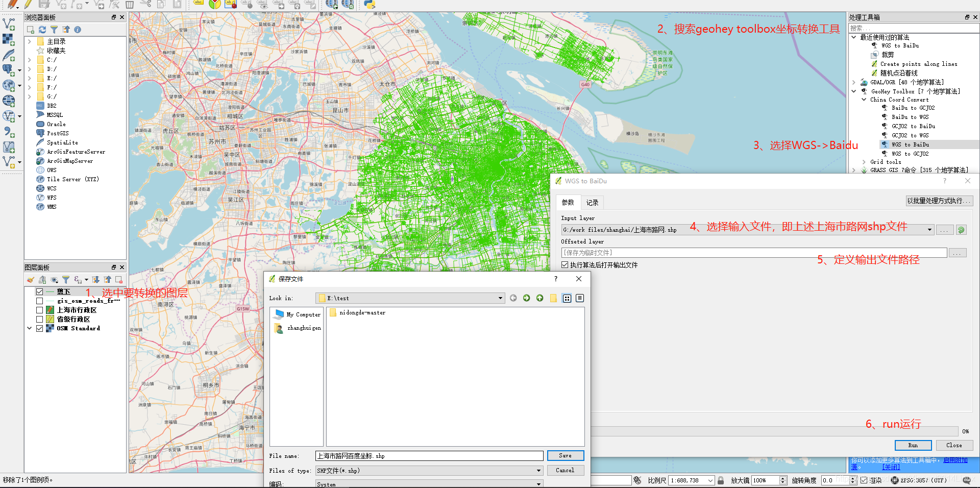
Task: Check the gis_osm_roads layer checkbox
Action: click(39, 301)
